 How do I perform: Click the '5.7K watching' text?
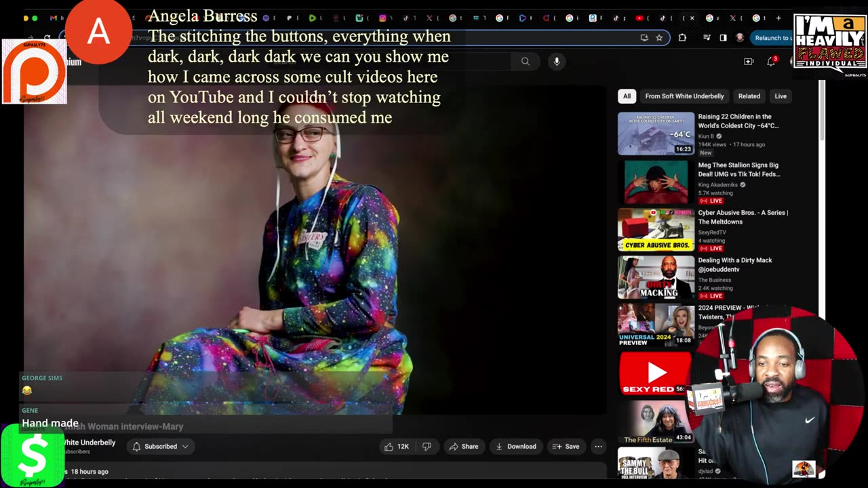click(715, 193)
